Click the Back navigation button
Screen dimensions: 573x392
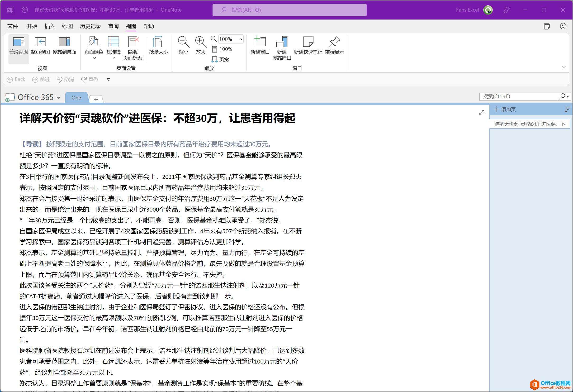coord(16,79)
